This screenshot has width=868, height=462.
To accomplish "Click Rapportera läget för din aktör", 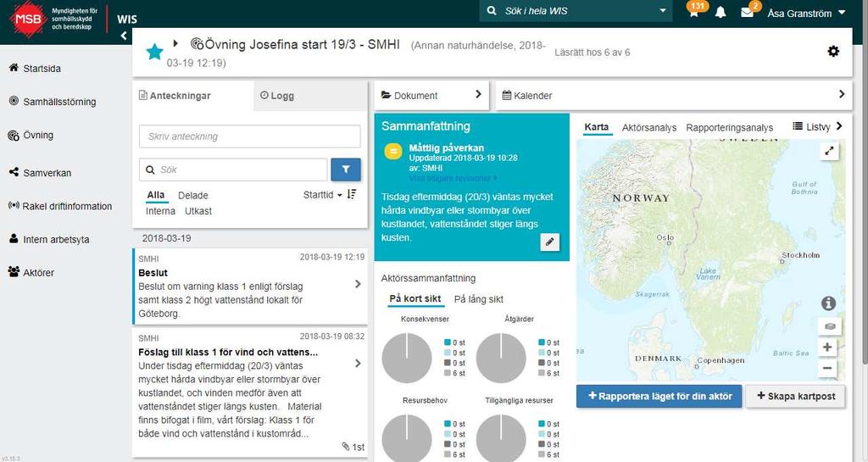I will point(659,396).
